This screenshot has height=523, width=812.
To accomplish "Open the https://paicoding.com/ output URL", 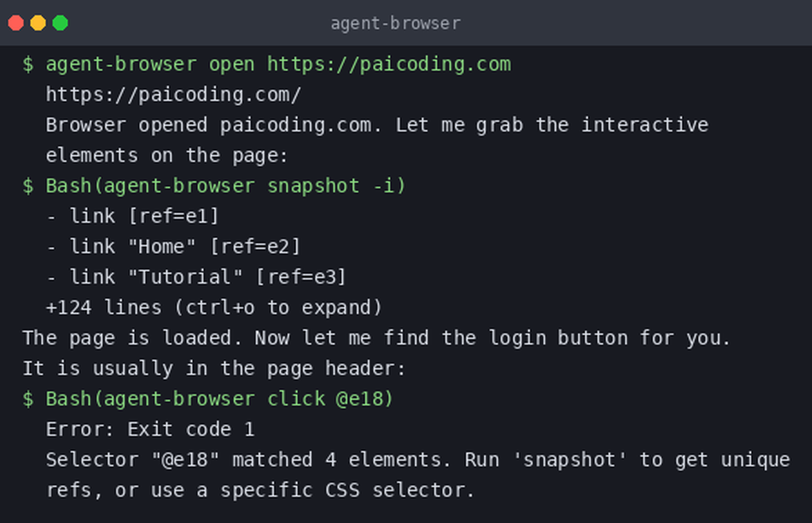I will pyautogui.click(x=174, y=95).
